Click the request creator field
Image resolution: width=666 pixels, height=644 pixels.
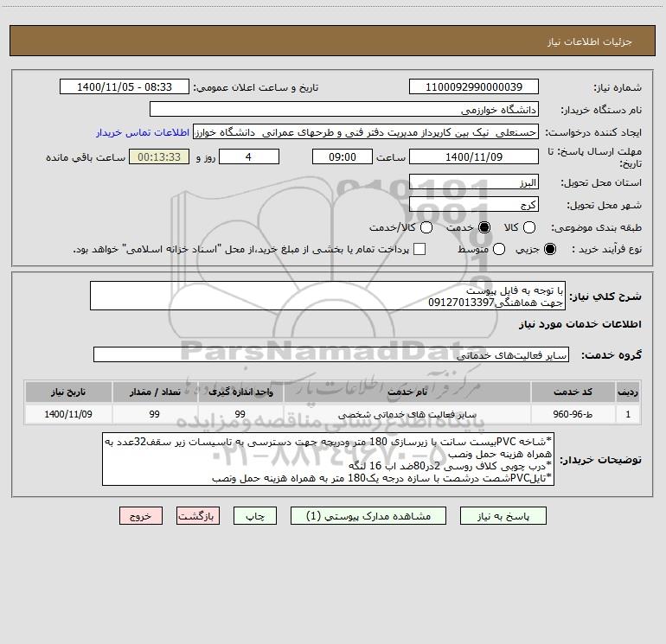point(366,132)
